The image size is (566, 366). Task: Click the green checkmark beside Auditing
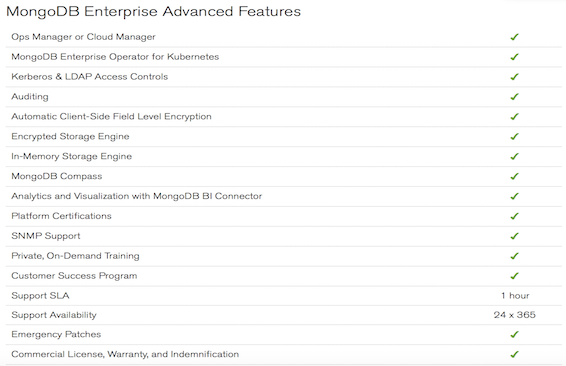pos(514,96)
